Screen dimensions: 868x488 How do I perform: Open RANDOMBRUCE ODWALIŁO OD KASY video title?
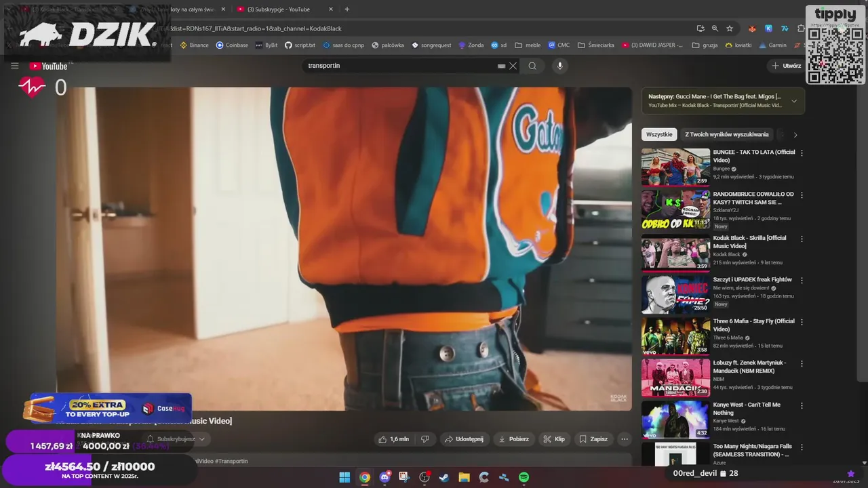(x=753, y=198)
